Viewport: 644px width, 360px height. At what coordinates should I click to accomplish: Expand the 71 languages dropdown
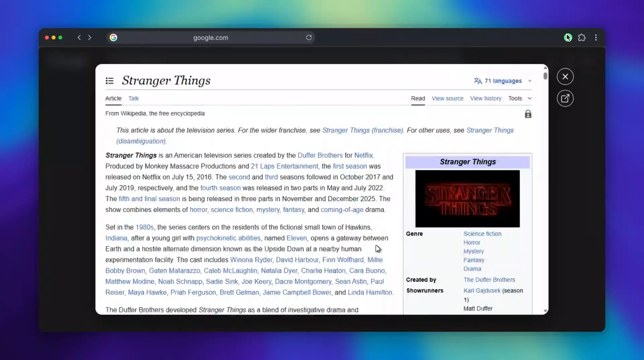pos(530,81)
